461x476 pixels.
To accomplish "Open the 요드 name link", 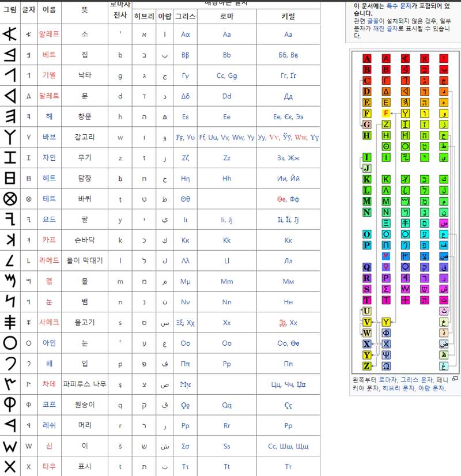I will point(49,219).
